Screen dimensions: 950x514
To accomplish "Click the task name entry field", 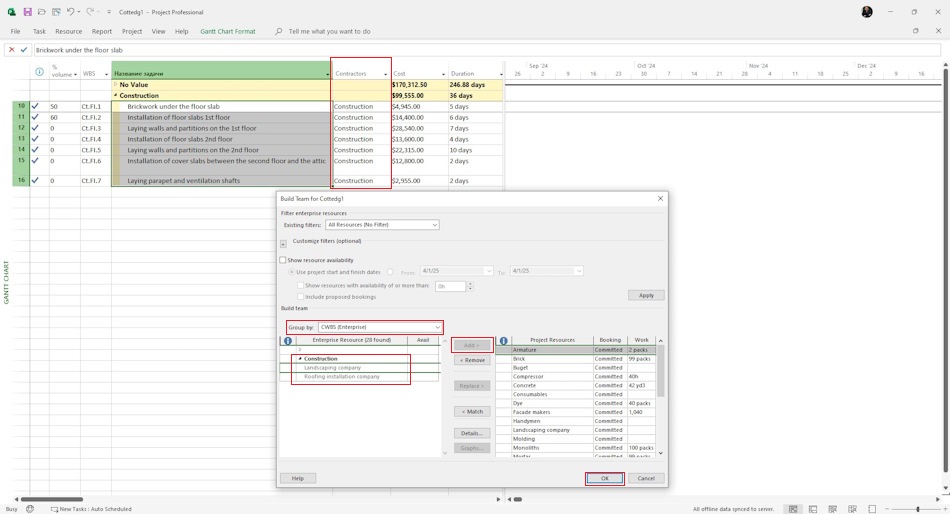I will (x=485, y=50).
